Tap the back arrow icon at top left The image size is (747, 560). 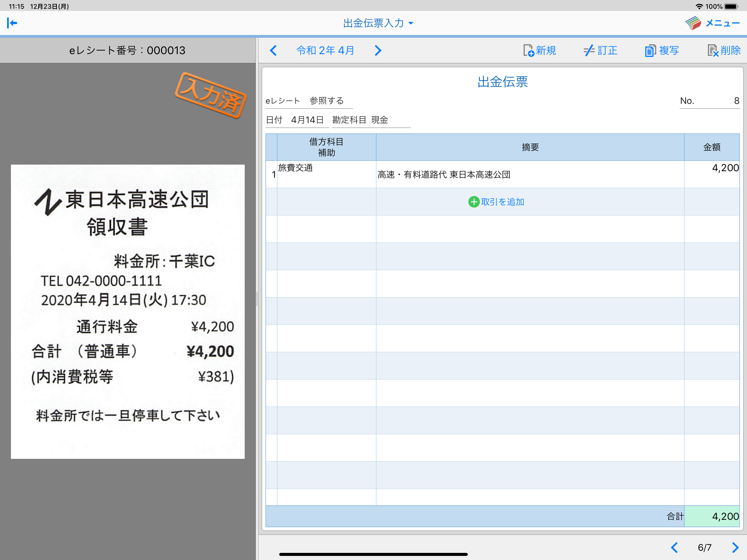point(12,23)
